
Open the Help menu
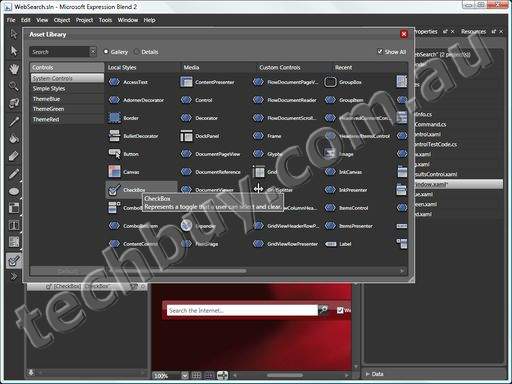(149, 20)
